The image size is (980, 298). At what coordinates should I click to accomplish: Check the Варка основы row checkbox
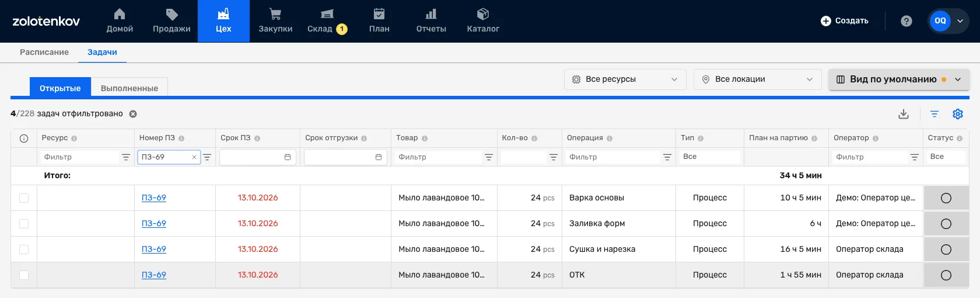(x=24, y=198)
